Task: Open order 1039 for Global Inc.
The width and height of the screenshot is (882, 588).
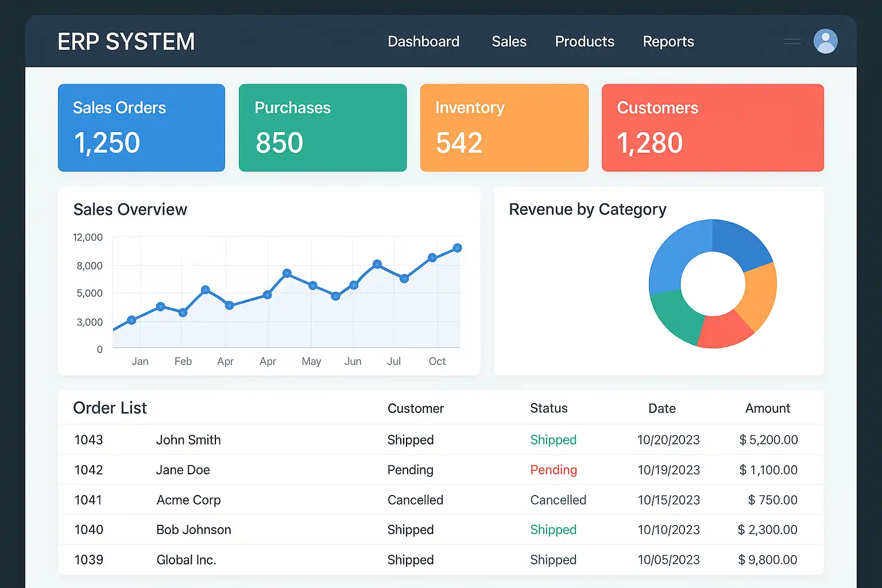Action: pyautogui.click(x=186, y=560)
